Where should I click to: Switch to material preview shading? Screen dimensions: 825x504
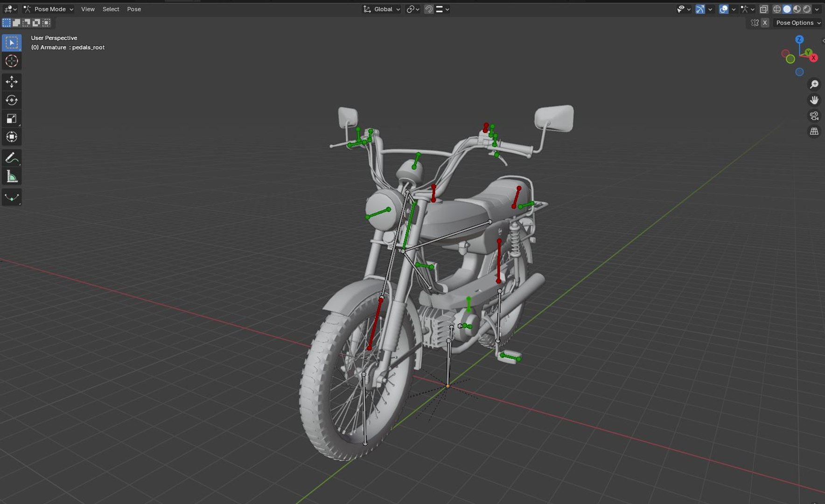coord(797,9)
